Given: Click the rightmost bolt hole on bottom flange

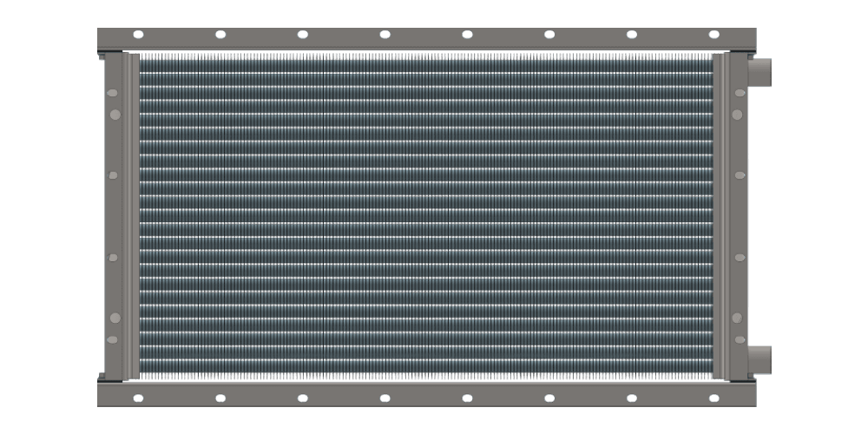Looking at the screenshot, I should (713, 398).
